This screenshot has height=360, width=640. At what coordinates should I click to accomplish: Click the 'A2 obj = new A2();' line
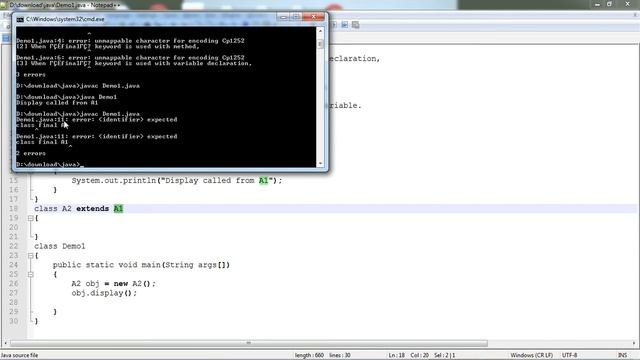[x=113, y=284]
